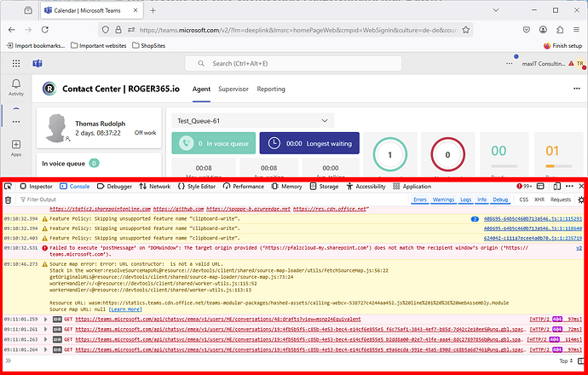Open the Apps icon in Teams sidebar

[16, 148]
